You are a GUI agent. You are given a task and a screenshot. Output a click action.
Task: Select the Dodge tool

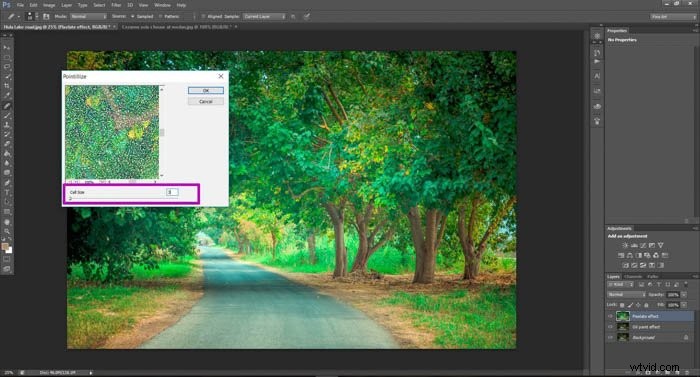[x=7, y=172]
